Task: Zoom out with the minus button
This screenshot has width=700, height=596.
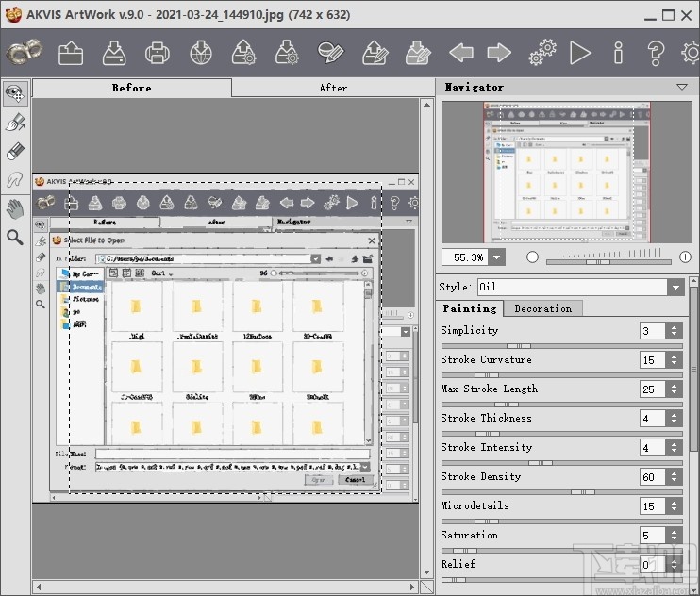Action: (x=532, y=257)
